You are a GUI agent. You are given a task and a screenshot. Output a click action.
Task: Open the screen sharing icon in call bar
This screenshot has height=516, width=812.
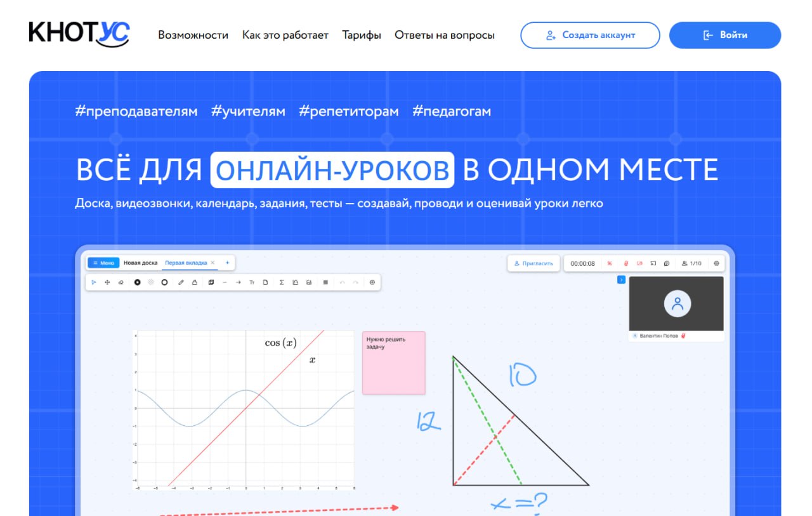[653, 263]
